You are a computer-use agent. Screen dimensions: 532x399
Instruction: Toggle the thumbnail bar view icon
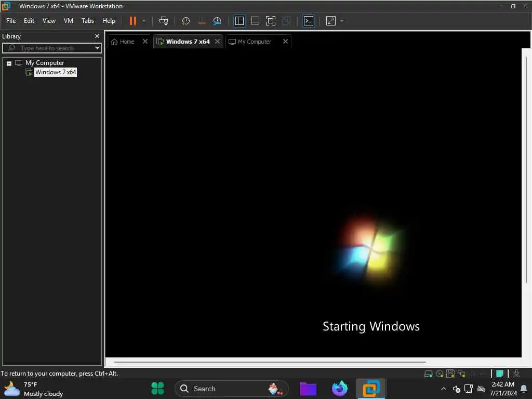[x=255, y=21]
